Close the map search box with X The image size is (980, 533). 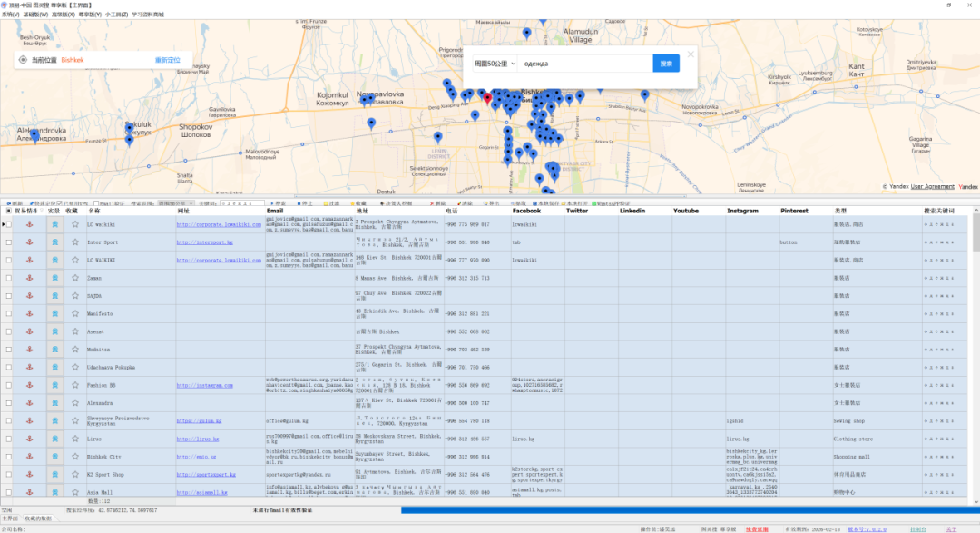(x=691, y=54)
